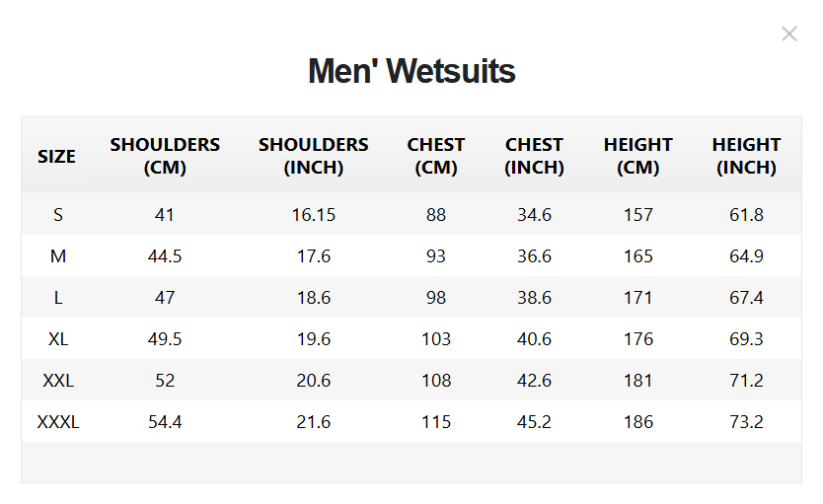Click the XXL size row label

coord(58,381)
